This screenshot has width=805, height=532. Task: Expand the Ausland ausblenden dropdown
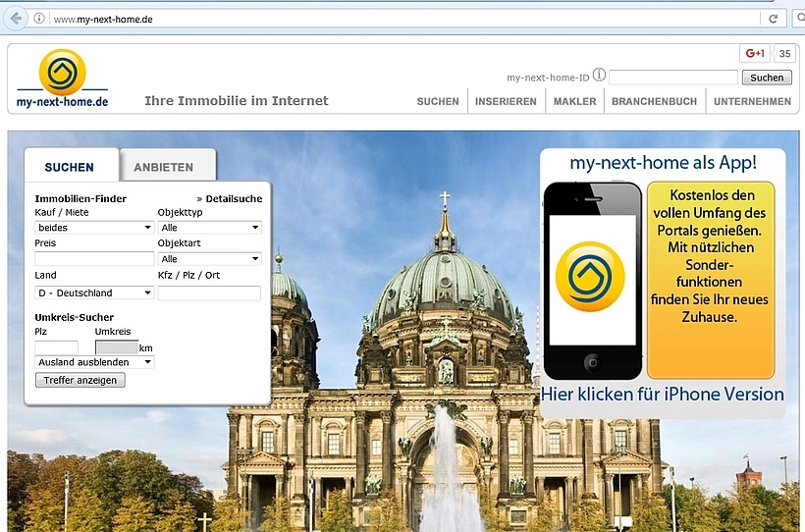click(94, 362)
